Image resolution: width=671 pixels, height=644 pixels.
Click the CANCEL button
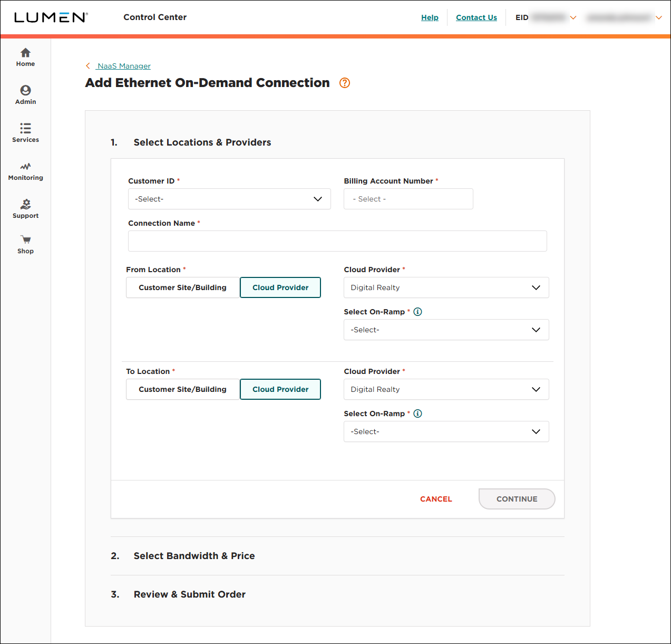(x=436, y=499)
